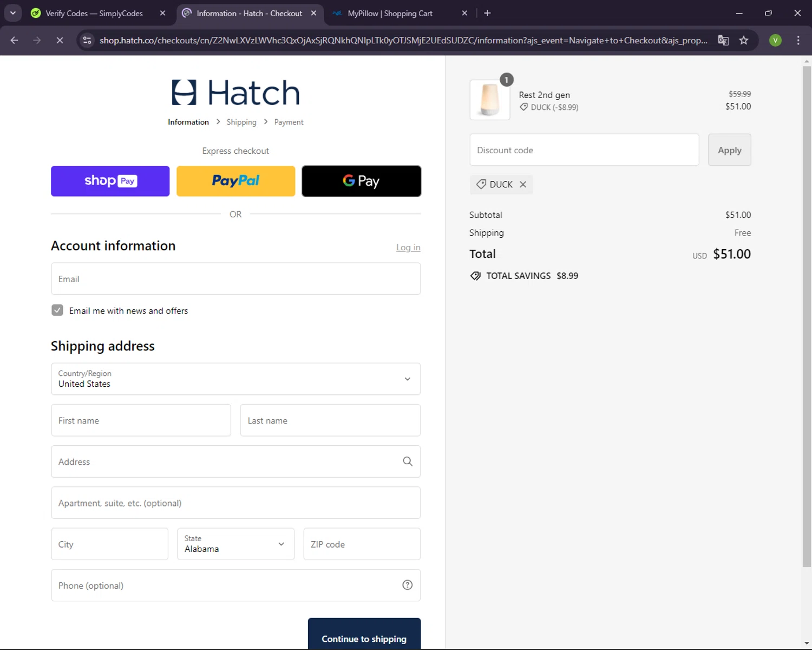The width and height of the screenshot is (812, 650).
Task: Close the Verify Codes SimplyCodes tab
Action: coord(162,13)
